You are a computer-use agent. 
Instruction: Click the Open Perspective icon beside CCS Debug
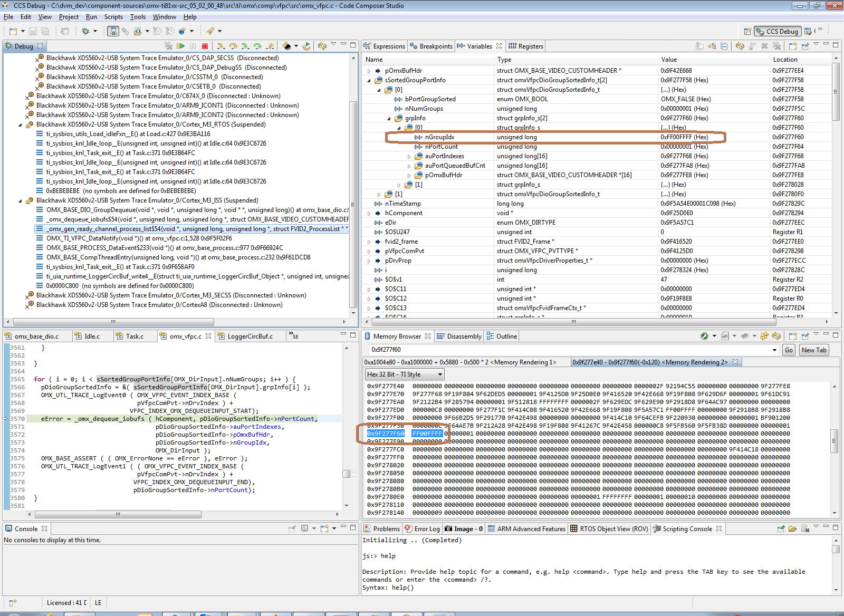[747, 32]
